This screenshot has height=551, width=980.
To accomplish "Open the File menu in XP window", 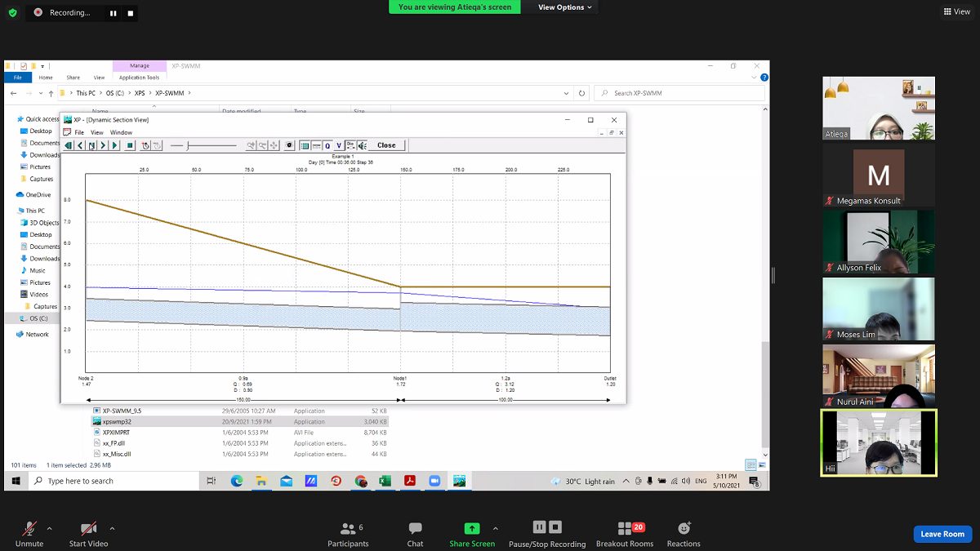I will 79,132.
